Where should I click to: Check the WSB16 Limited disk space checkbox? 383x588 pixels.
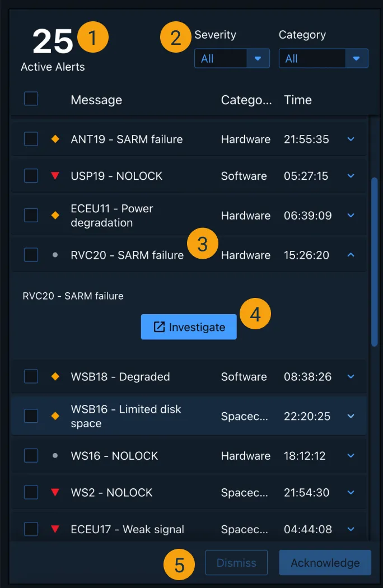click(x=31, y=416)
